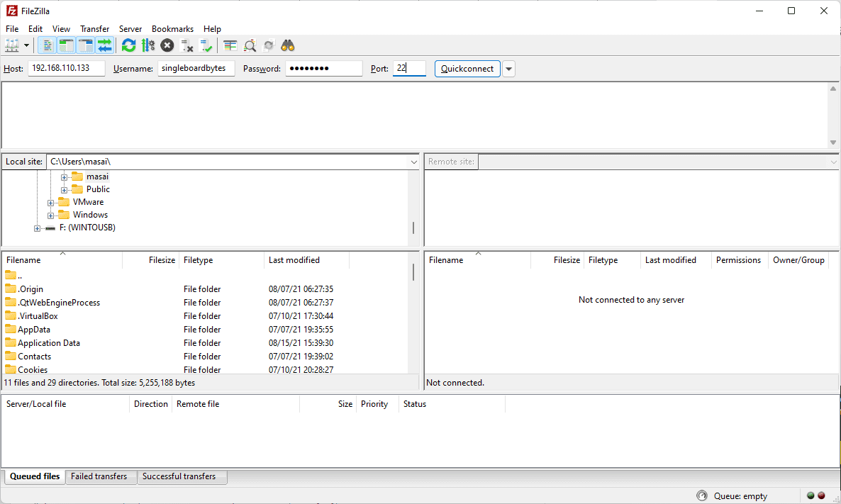This screenshot has height=504, width=841.
Task: Sort remote list by Permissions column
Action: click(740, 260)
